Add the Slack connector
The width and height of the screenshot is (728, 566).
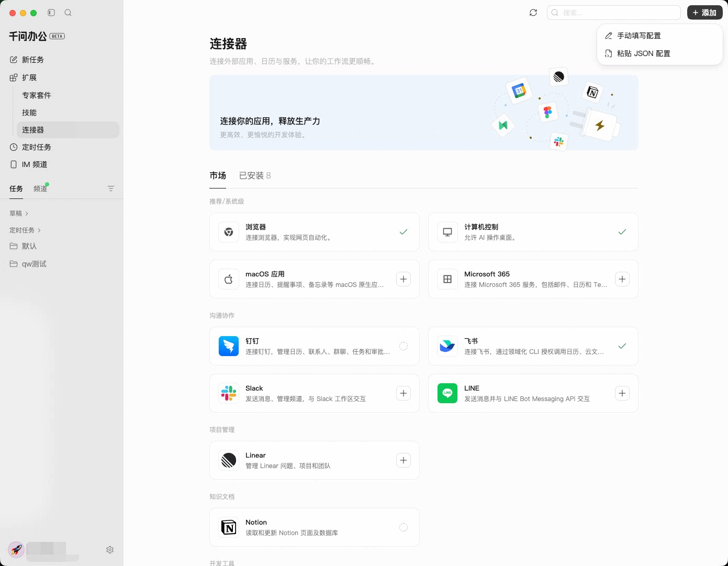coord(404,393)
